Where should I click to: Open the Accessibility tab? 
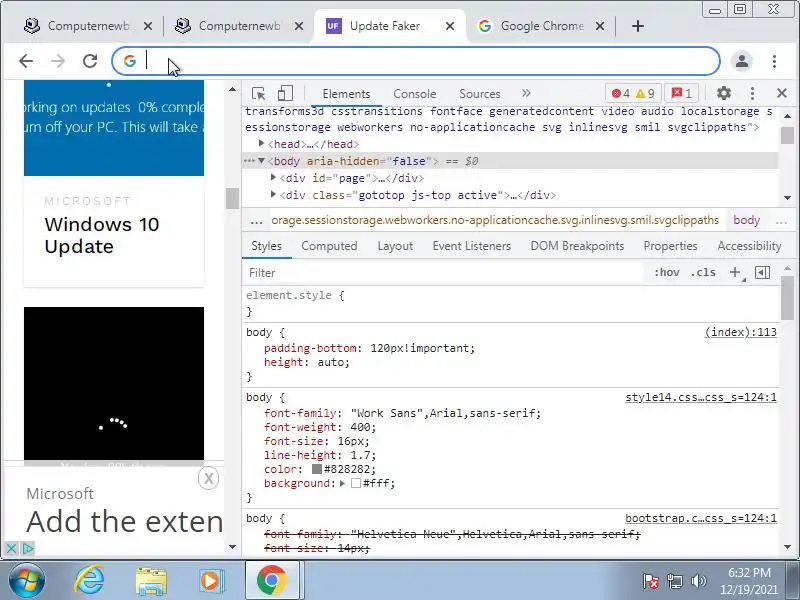click(749, 246)
